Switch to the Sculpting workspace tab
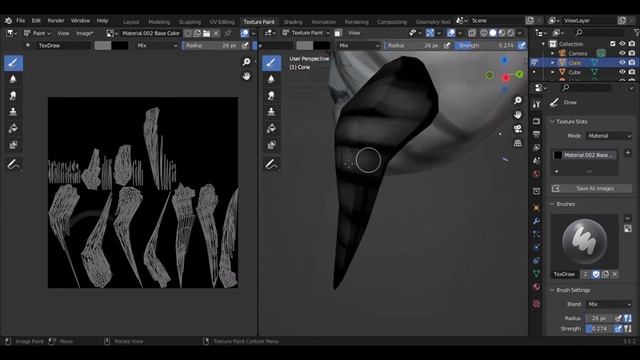The width and height of the screenshot is (640, 360). coord(190,22)
